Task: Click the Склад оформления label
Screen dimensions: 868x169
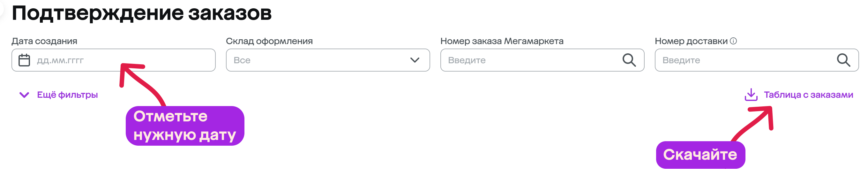Action: [269, 41]
